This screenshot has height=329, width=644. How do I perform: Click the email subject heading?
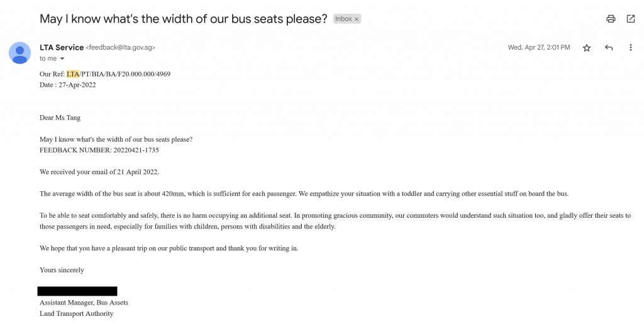(x=183, y=19)
